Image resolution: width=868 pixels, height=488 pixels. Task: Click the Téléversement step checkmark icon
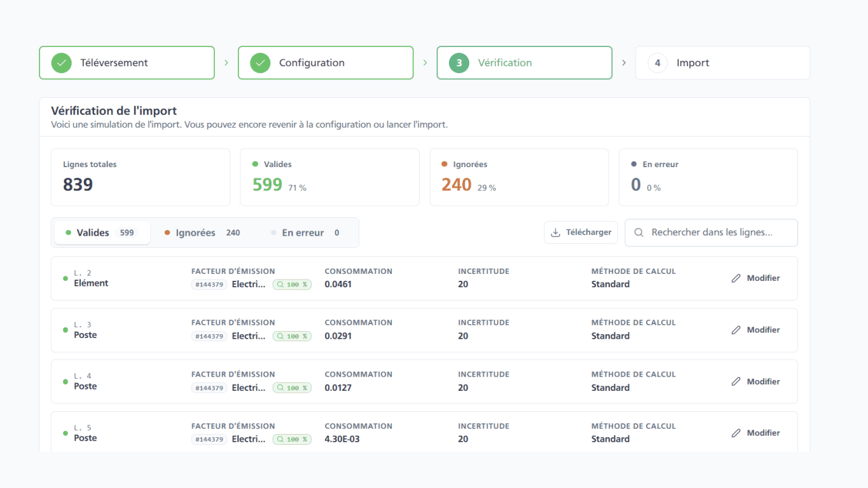pos(62,63)
